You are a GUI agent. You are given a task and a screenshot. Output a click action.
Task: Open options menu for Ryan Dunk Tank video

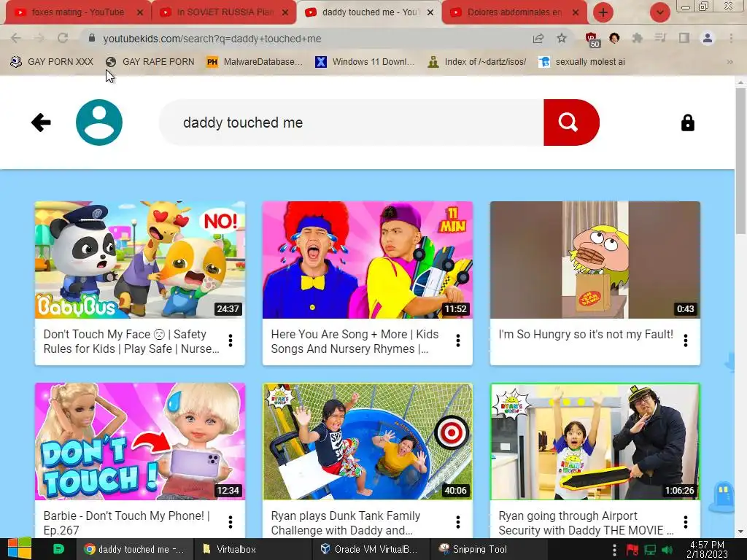pos(458,522)
